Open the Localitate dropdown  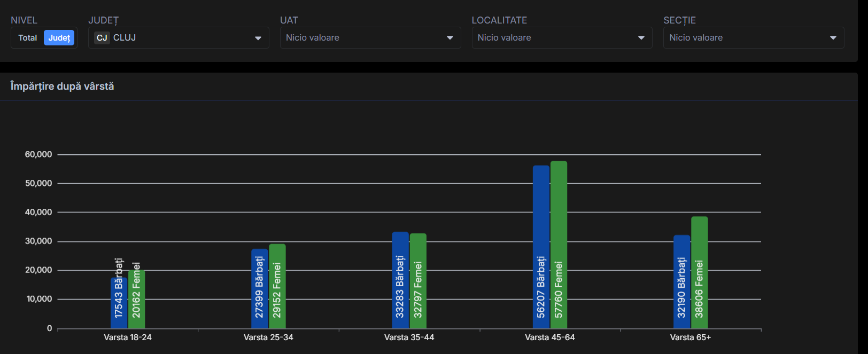(562, 38)
